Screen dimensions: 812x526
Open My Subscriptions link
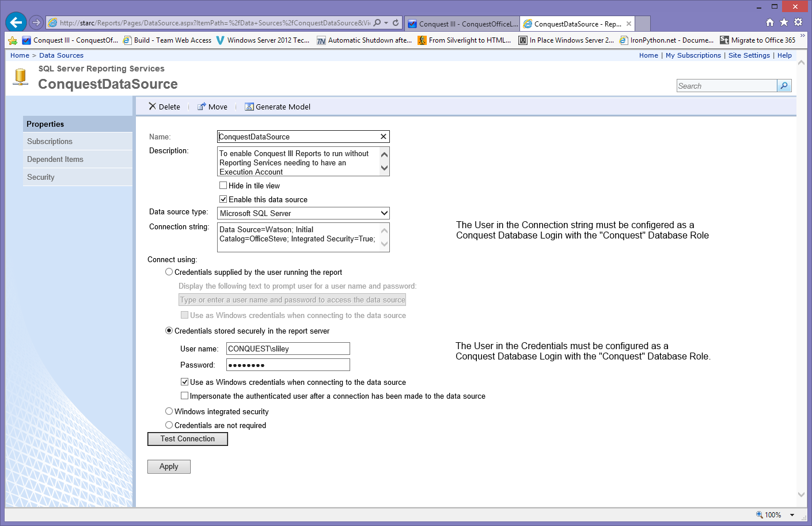[x=693, y=55]
